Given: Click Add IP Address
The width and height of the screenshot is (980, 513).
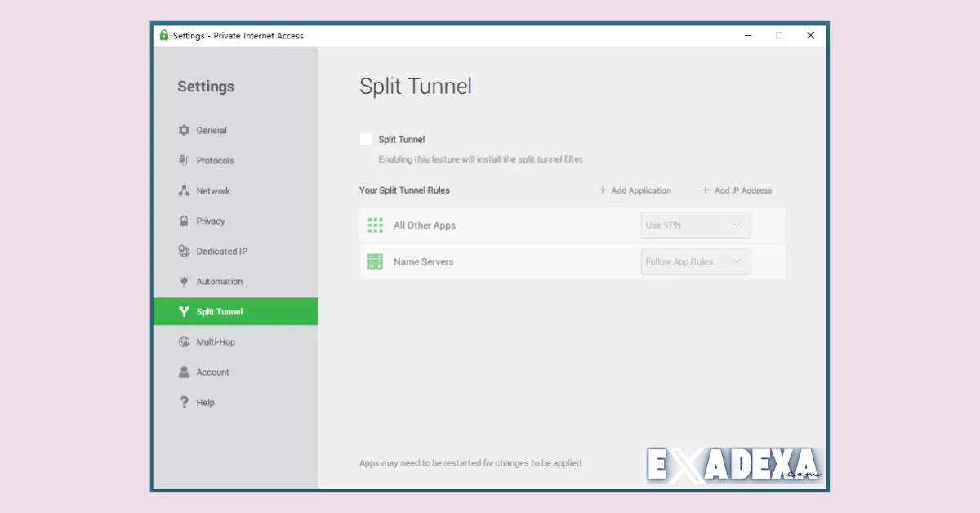Looking at the screenshot, I should pyautogui.click(x=736, y=190).
